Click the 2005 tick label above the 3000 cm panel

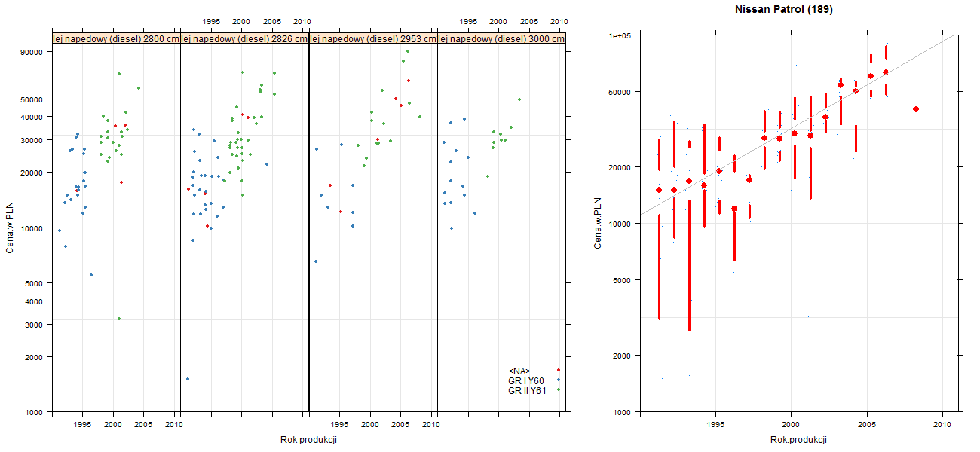point(529,22)
